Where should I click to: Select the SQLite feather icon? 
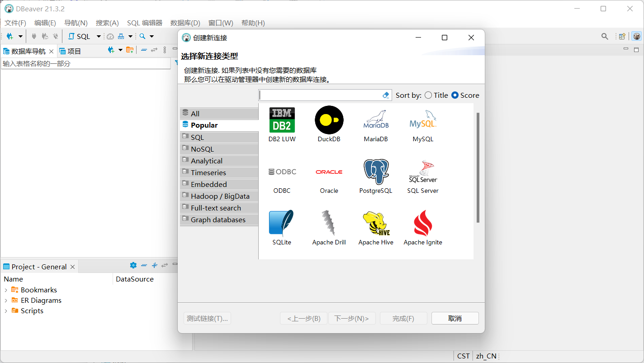pyautogui.click(x=282, y=223)
